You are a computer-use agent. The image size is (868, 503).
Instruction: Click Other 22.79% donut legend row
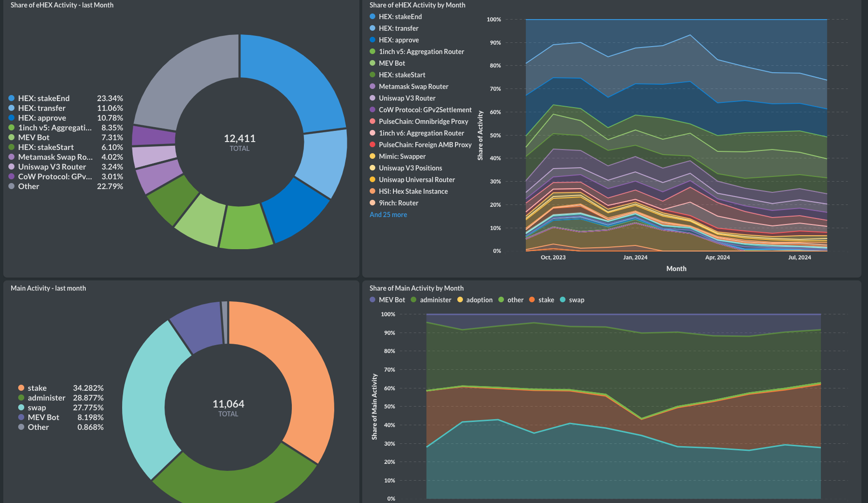pyautogui.click(x=66, y=186)
